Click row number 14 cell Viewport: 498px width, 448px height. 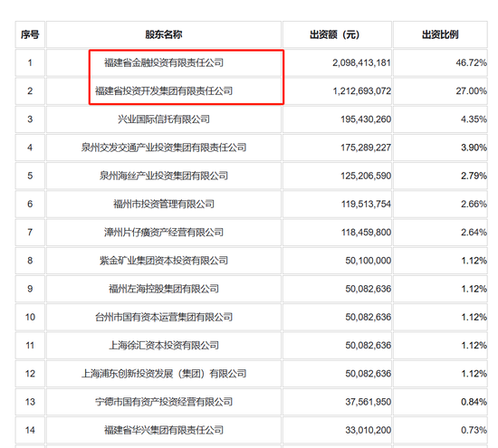30,430
